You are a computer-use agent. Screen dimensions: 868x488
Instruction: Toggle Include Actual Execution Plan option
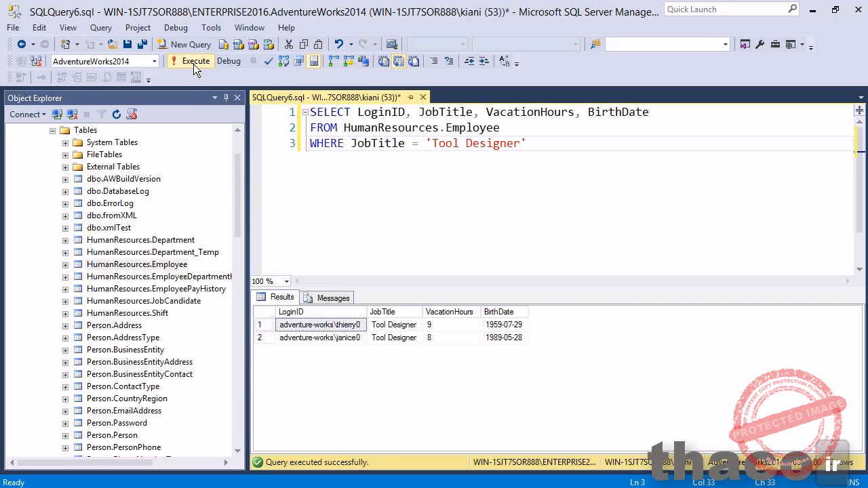(x=331, y=61)
